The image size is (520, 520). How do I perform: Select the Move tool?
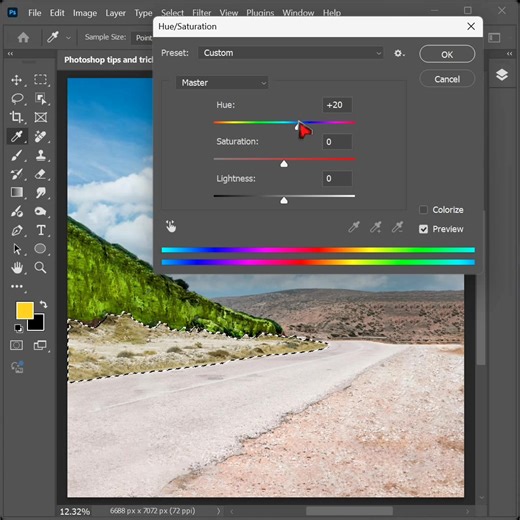point(16,80)
